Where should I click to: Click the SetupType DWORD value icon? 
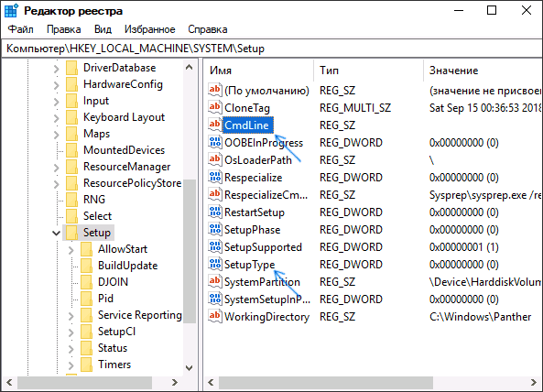tap(214, 264)
